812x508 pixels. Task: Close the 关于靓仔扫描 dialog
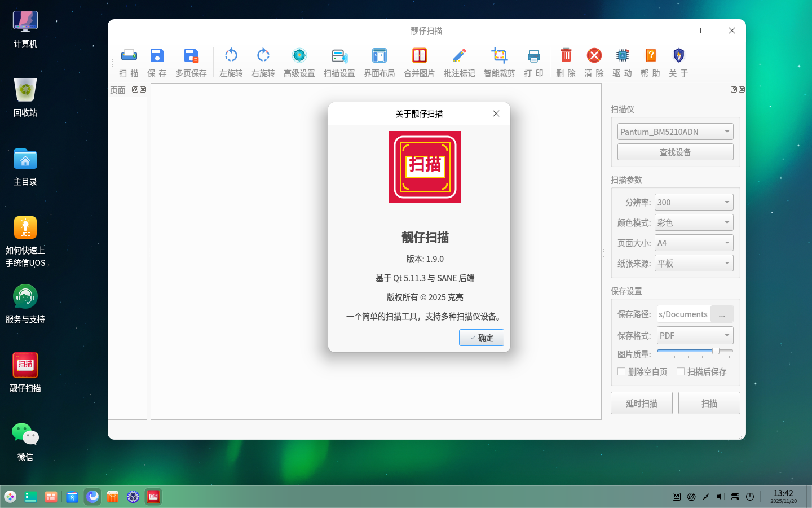(x=496, y=113)
